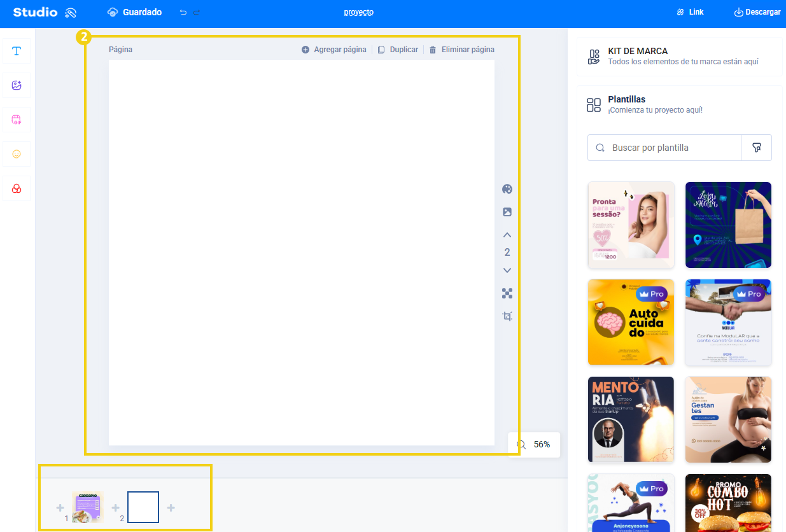Viewport: 786px width, 532px height.
Task: Open the Kit de Marca panel
Action: [x=680, y=57]
